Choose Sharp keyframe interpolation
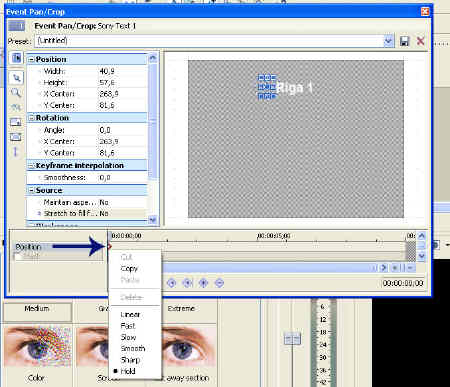The image size is (450, 387). pyautogui.click(x=130, y=360)
